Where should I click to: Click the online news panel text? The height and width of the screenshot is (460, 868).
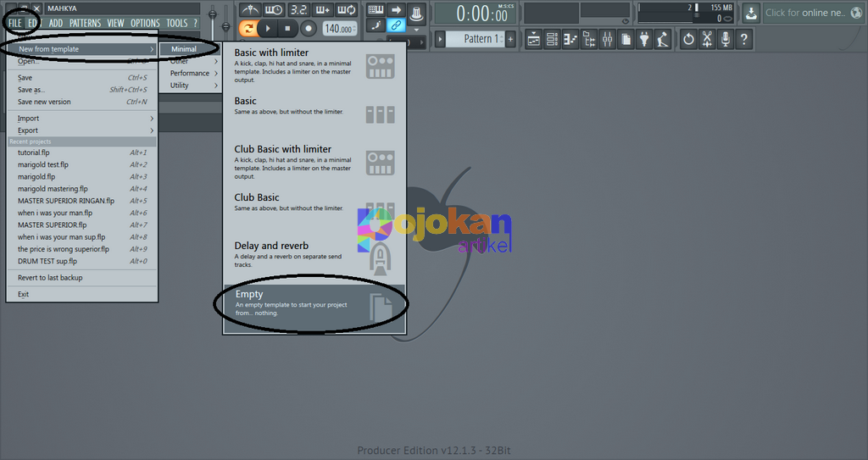805,13
